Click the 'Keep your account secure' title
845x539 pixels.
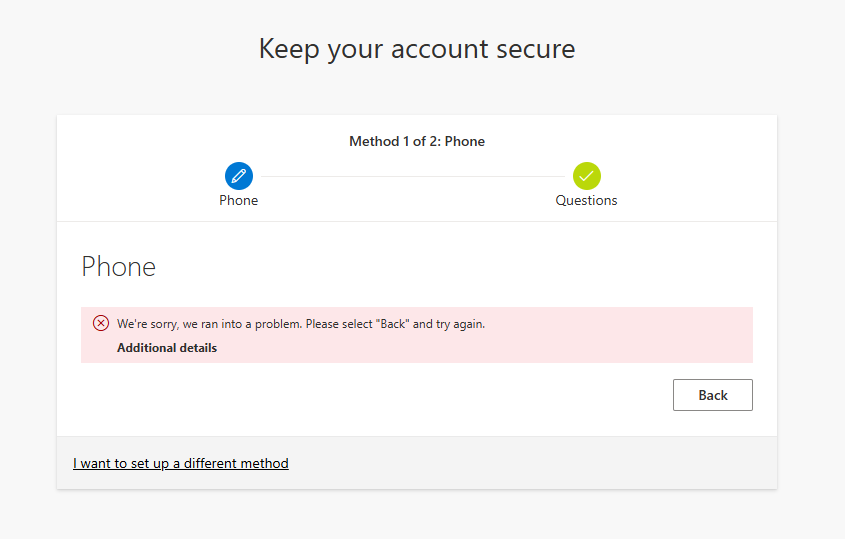point(417,49)
